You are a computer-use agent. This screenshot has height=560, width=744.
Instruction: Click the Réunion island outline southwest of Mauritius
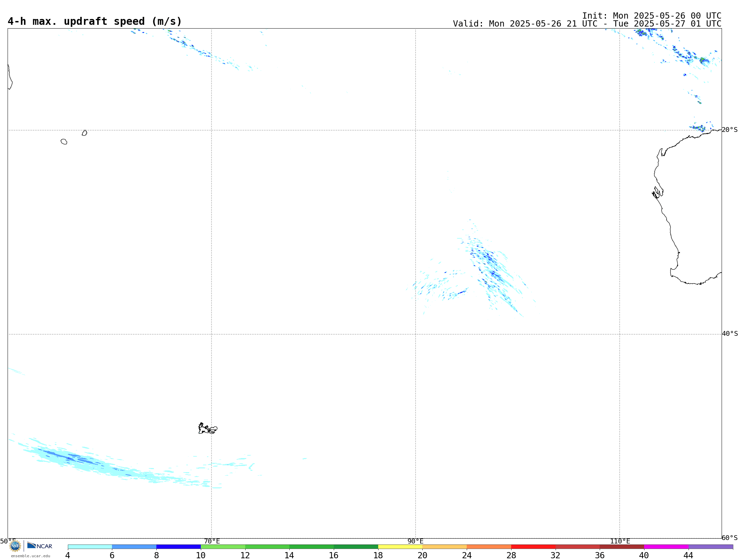click(64, 142)
